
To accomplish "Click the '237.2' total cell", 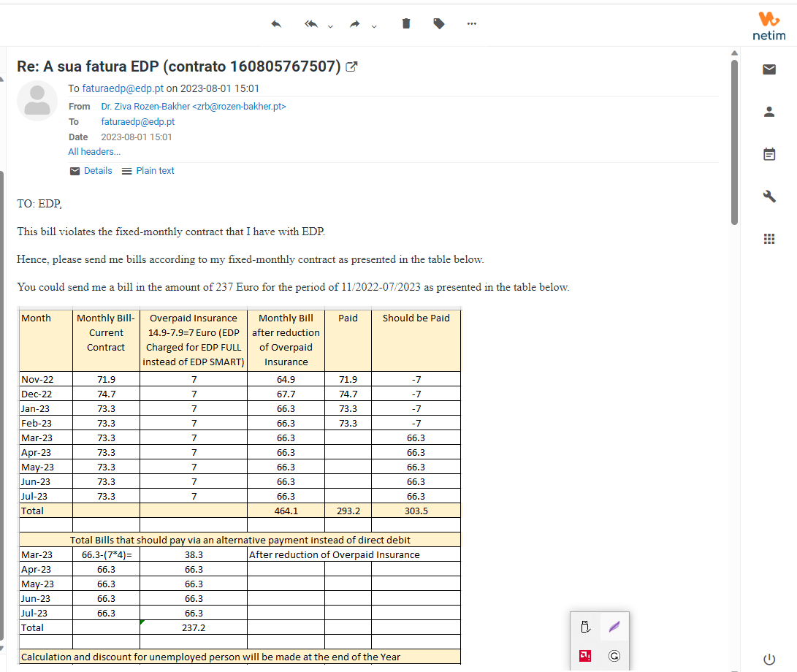I will point(194,627).
